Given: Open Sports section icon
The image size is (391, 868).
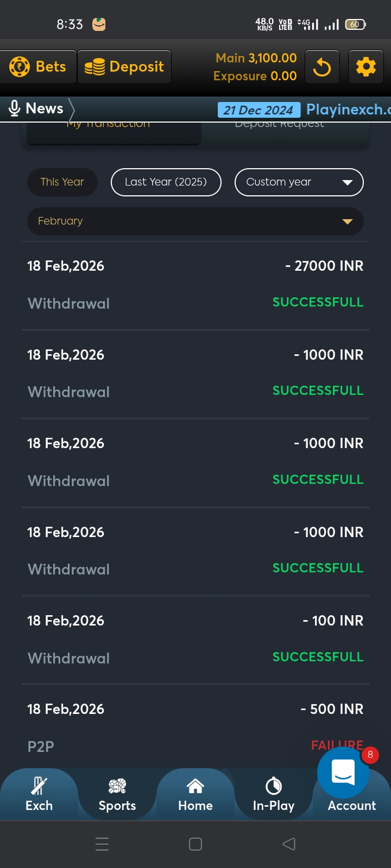Looking at the screenshot, I should coord(117,786).
